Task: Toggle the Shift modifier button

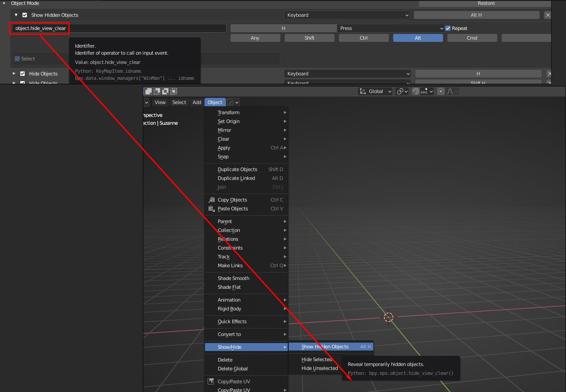Action: 309,38
